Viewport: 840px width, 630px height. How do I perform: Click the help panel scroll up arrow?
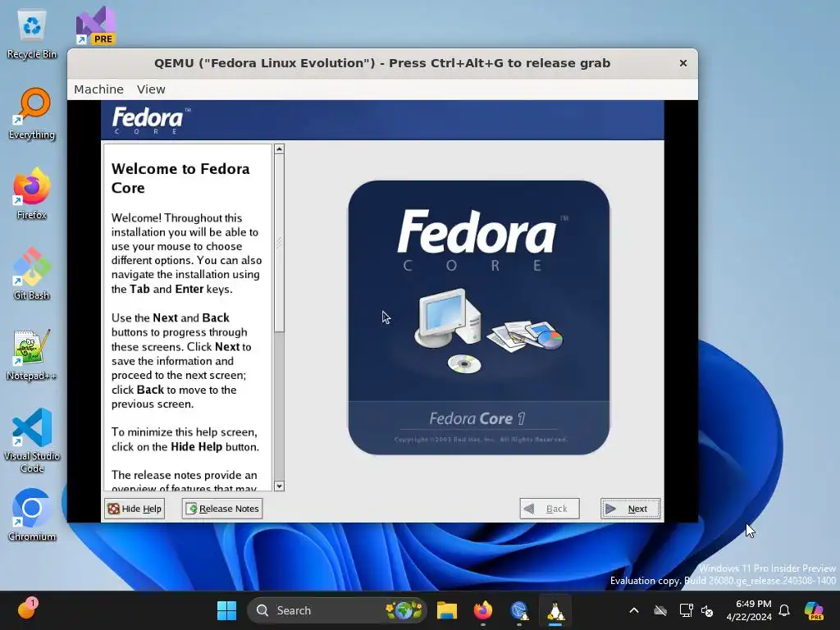pos(279,149)
